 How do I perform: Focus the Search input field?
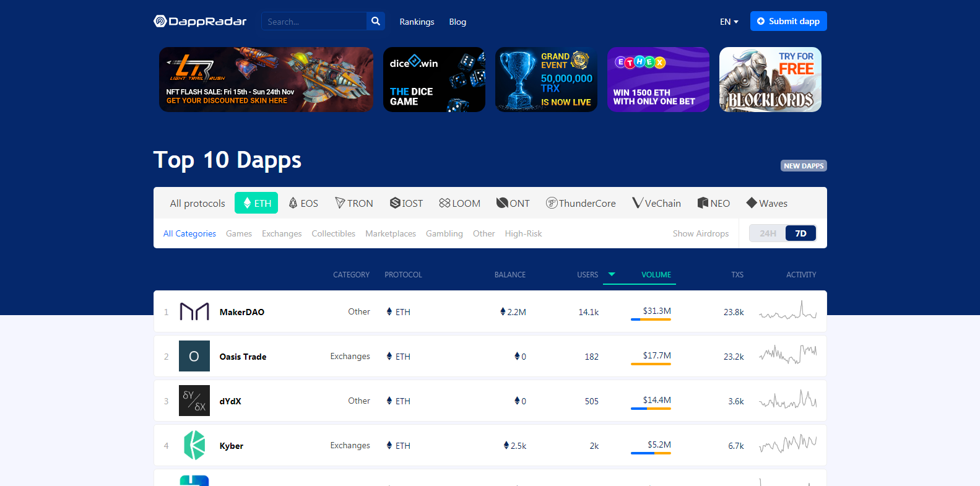314,21
